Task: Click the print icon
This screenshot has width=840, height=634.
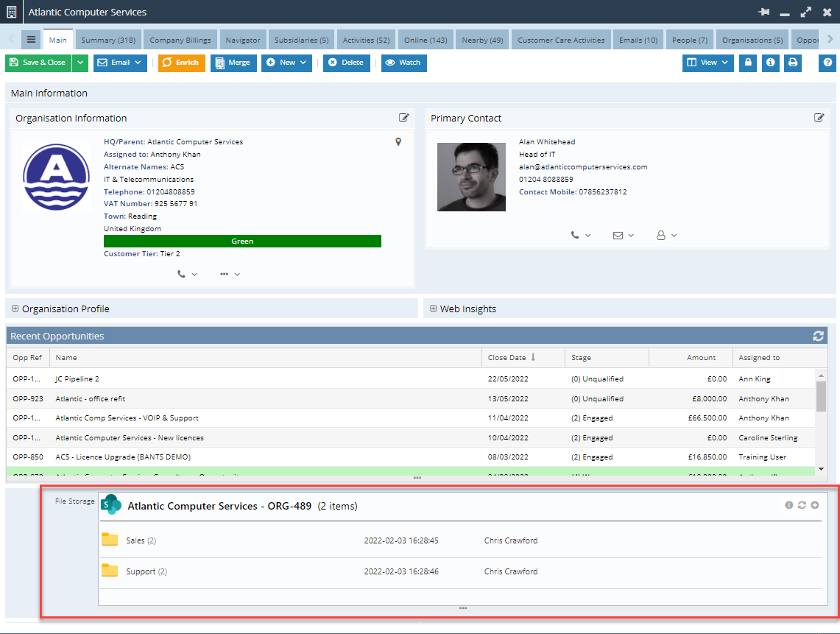Action: [x=793, y=63]
